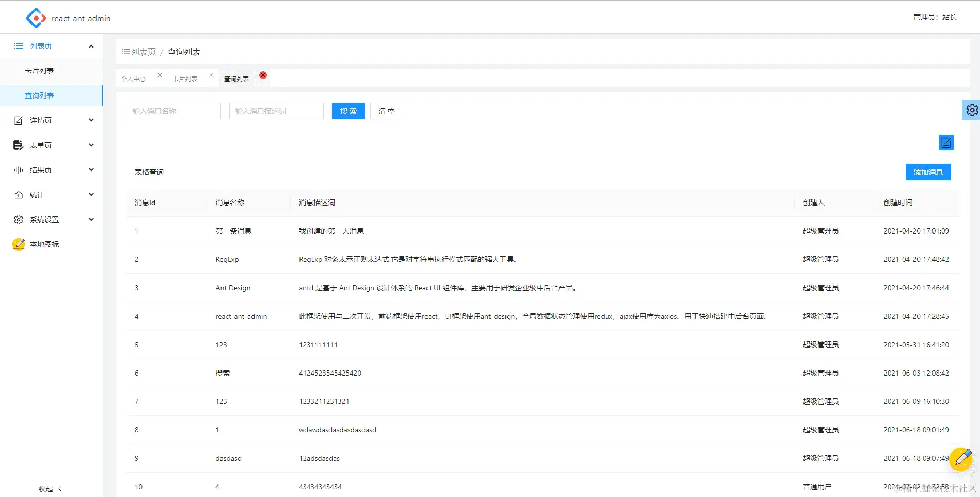Switch to the 卡片列表 tab
Image resolution: width=980 pixels, height=497 pixels.
tap(185, 78)
